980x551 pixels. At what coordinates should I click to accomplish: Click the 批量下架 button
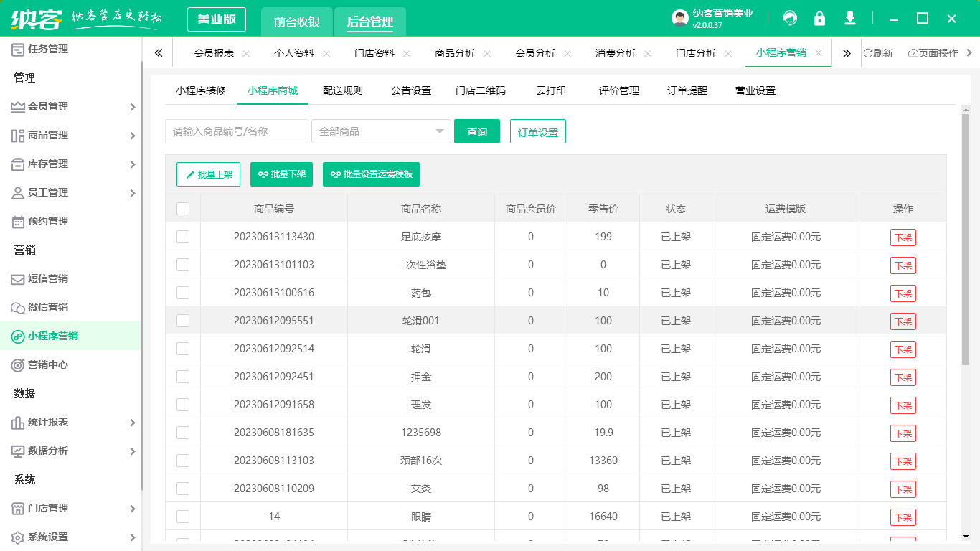click(281, 174)
